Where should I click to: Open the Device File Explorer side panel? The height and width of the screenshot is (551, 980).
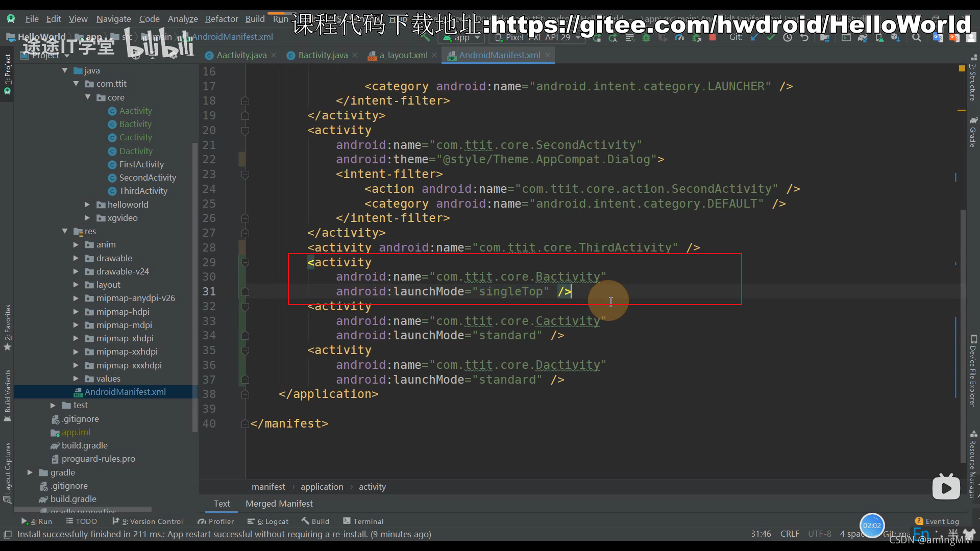[973, 371]
